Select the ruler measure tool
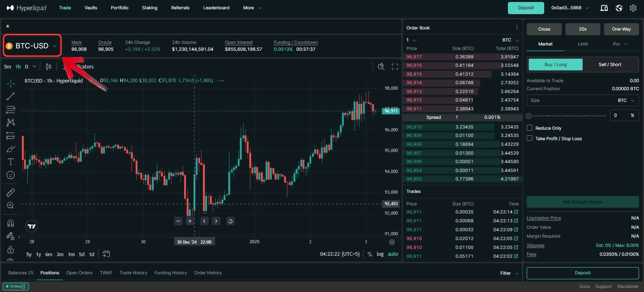The height and width of the screenshot is (292, 644). pos(10,193)
